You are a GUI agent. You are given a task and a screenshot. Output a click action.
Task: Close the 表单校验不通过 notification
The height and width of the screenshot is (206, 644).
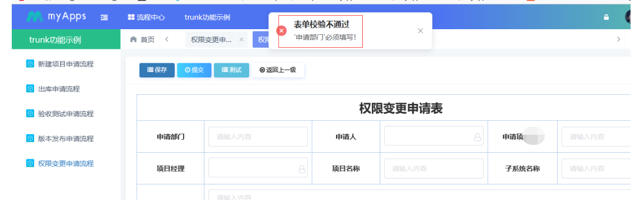[x=420, y=31]
